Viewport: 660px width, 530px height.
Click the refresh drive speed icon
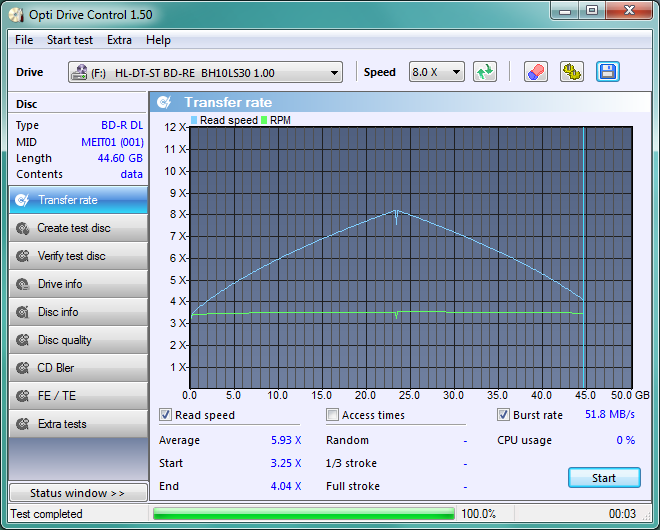click(x=485, y=72)
